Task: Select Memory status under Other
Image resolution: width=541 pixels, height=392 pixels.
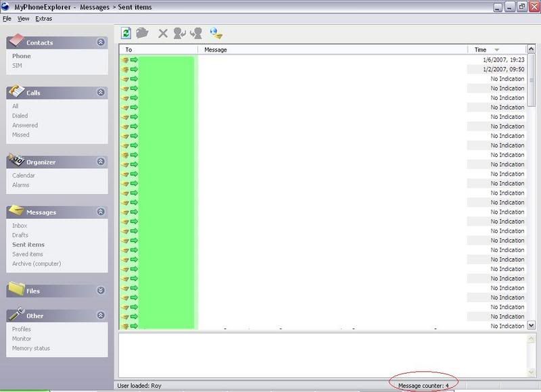Action: pyautogui.click(x=31, y=348)
